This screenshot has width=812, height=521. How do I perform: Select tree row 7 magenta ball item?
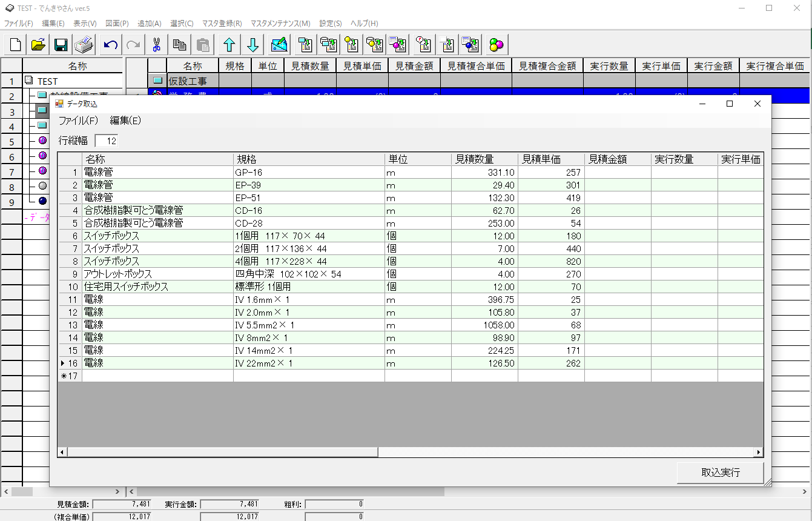point(42,171)
